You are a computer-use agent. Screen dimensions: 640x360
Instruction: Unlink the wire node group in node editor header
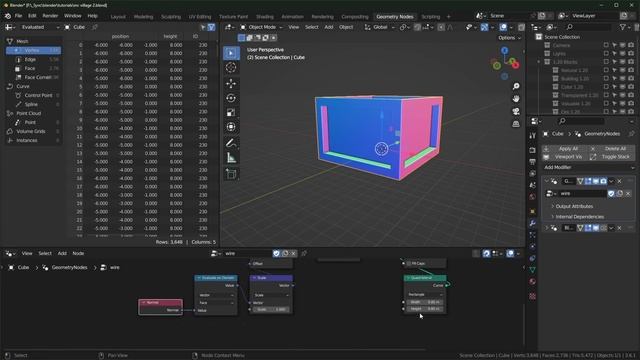[293, 253]
